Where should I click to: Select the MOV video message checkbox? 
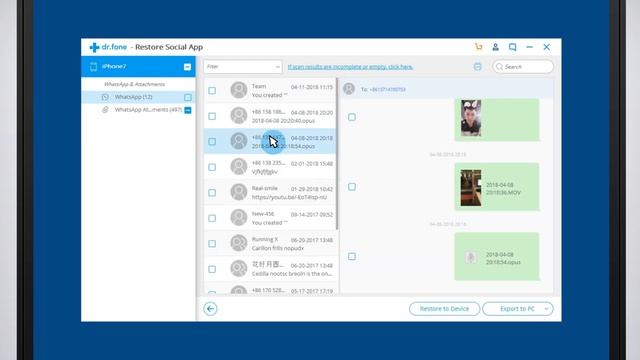click(x=352, y=187)
